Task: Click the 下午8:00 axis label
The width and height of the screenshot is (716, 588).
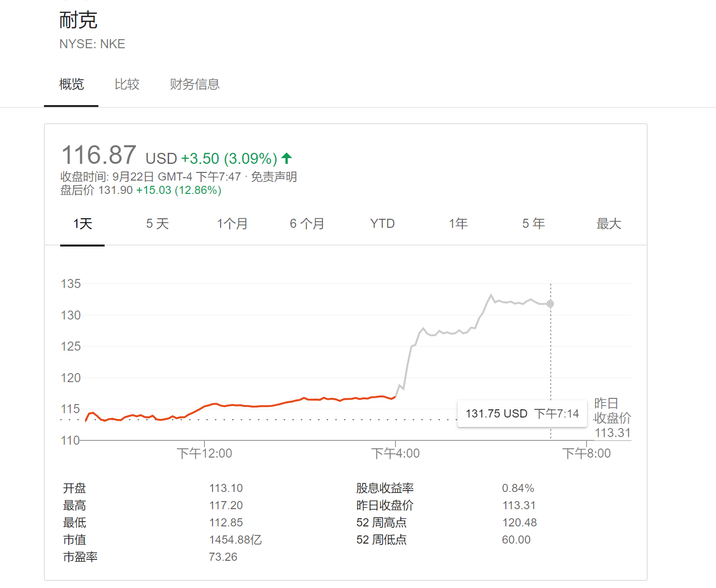Action: coord(587,453)
